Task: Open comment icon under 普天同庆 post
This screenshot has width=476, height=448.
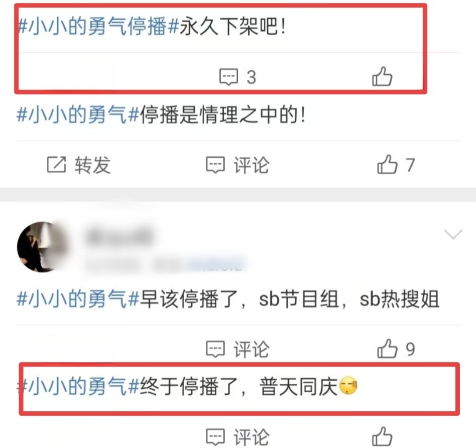Action: tap(215, 437)
